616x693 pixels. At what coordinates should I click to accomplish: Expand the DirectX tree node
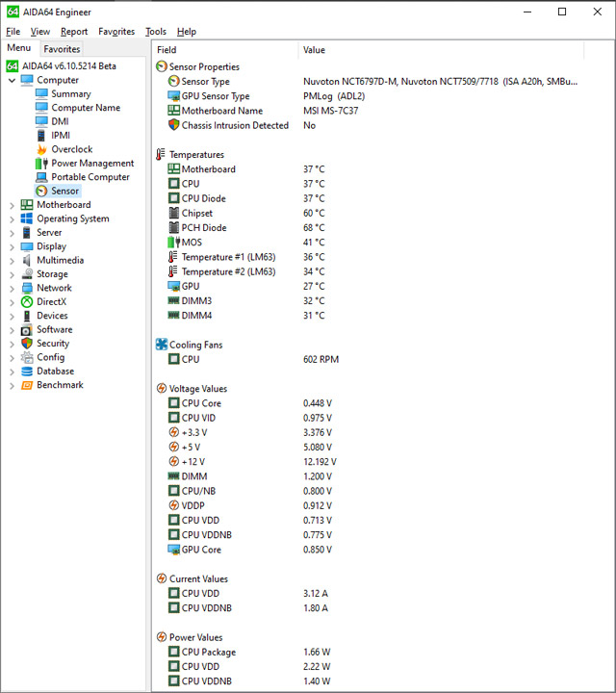click(x=12, y=302)
